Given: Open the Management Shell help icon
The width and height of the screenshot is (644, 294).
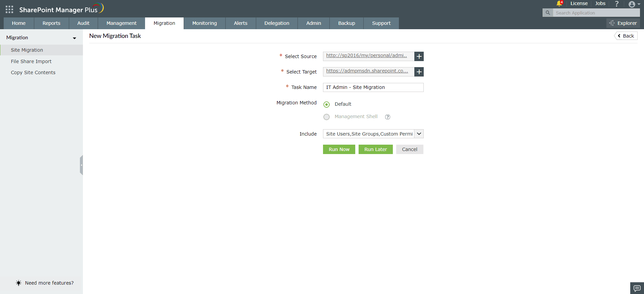Looking at the screenshot, I should tap(387, 117).
